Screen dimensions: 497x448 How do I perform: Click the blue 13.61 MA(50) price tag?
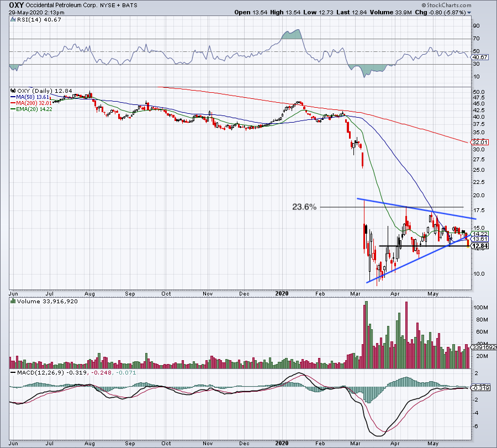(x=480, y=239)
